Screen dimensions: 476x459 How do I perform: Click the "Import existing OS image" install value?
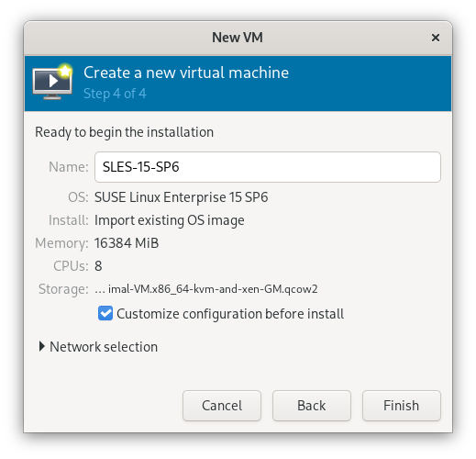coord(170,220)
